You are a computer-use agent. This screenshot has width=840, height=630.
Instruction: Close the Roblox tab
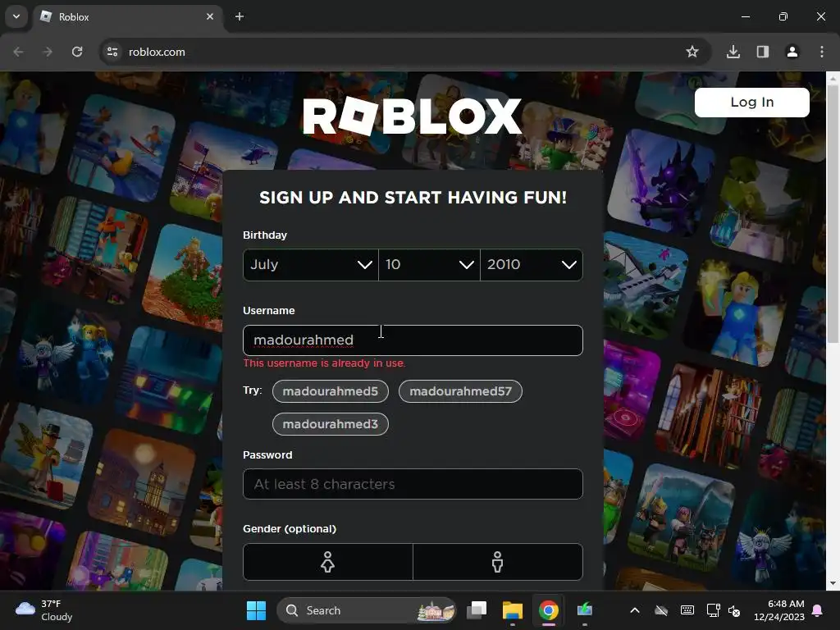(210, 16)
